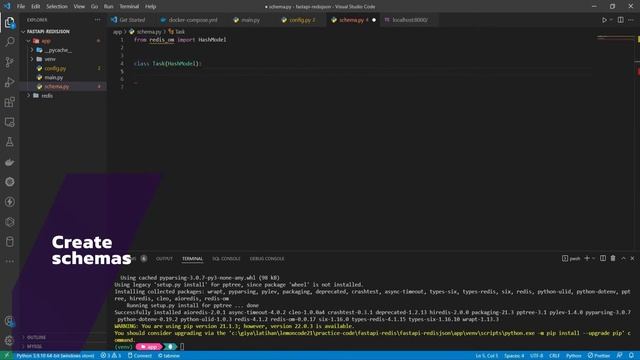Select schema.py in the Explorer tree
The height and width of the screenshot is (360, 640).
pos(63,87)
